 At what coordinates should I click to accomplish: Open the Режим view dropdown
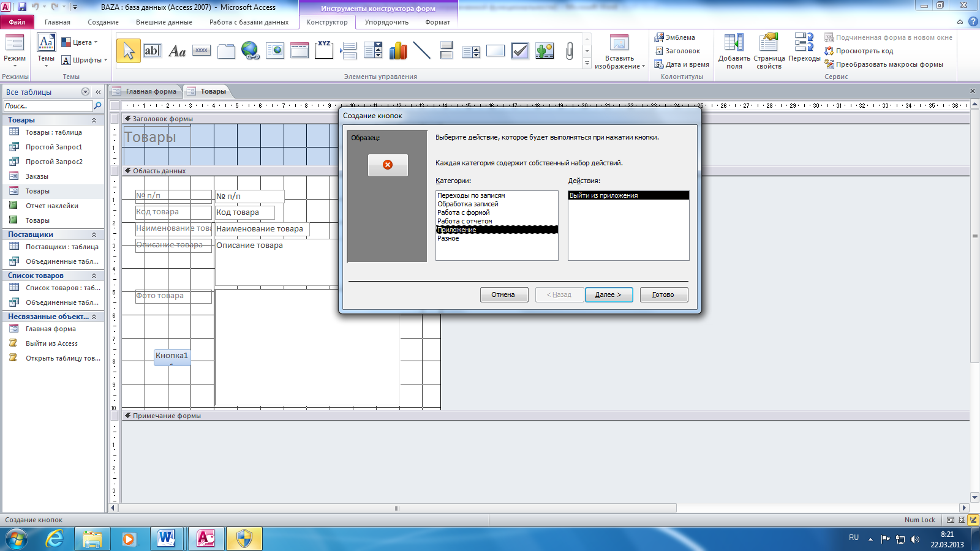pos(15,51)
